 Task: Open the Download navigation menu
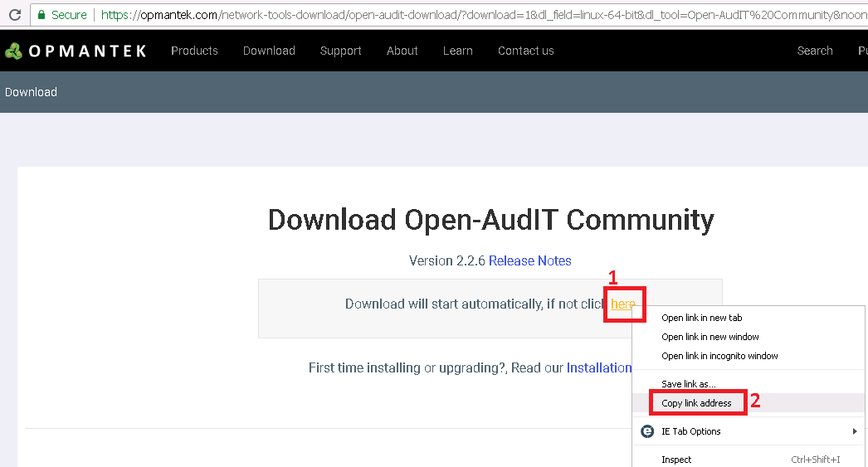click(269, 51)
